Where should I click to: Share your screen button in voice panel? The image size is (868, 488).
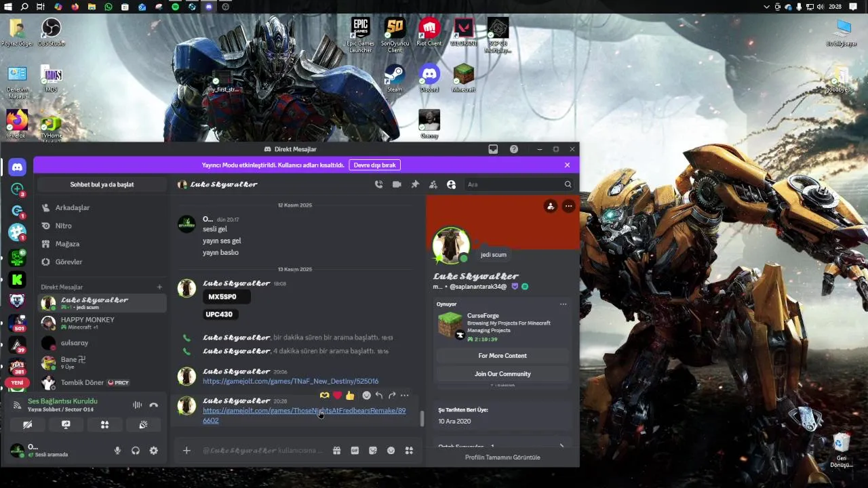point(66,425)
